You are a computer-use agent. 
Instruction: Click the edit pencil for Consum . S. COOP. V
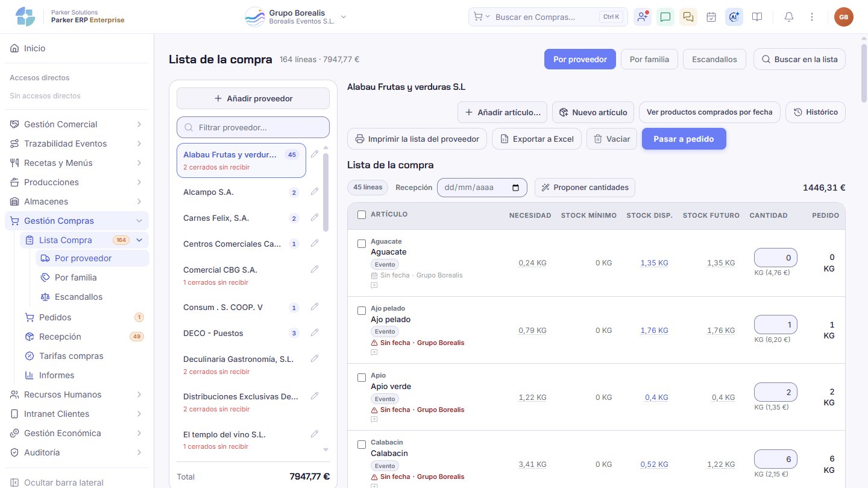click(x=314, y=307)
